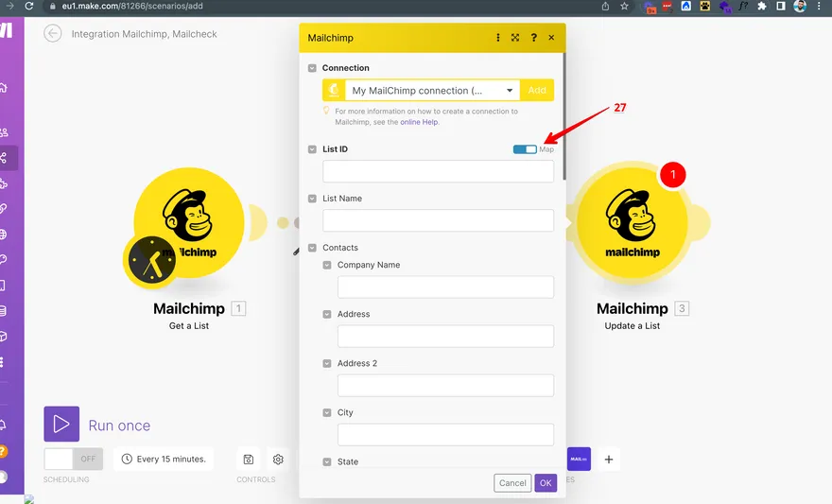The height and width of the screenshot is (504, 832).
Task: Click the browser share page icon
Action: coord(605,6)
